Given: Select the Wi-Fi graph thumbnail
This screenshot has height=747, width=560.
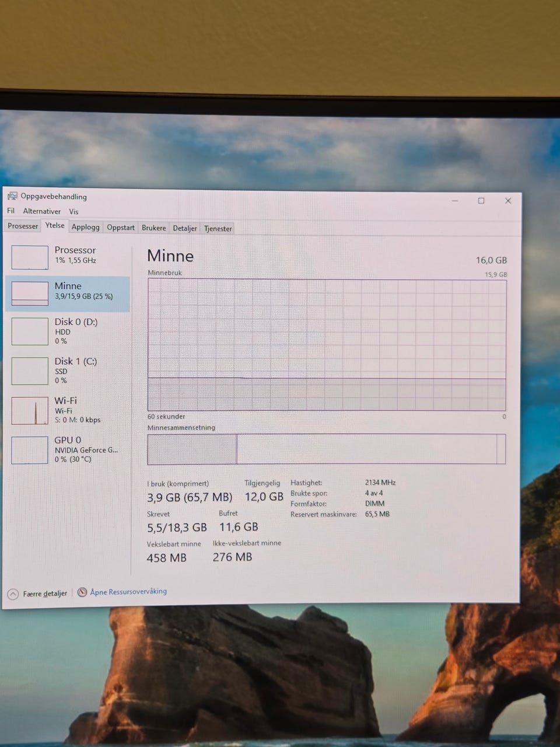Looking at the screenshot, I should click(30, 411).
